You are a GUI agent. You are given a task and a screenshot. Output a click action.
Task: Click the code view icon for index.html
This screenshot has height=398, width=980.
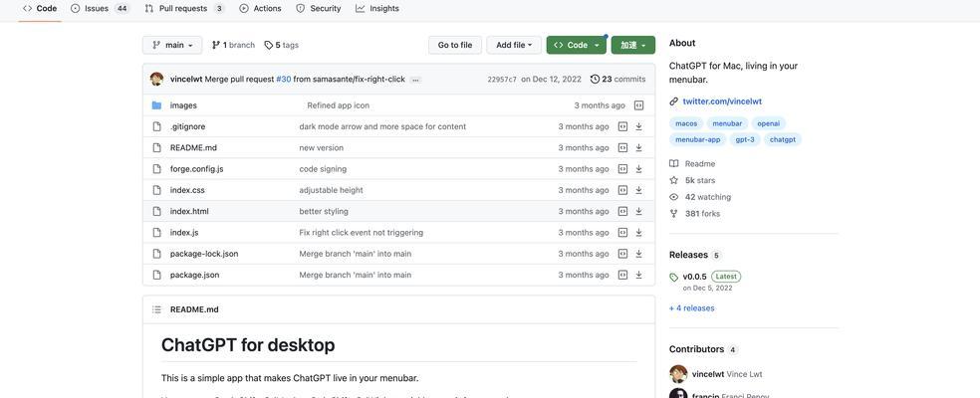tap(622, 212)
